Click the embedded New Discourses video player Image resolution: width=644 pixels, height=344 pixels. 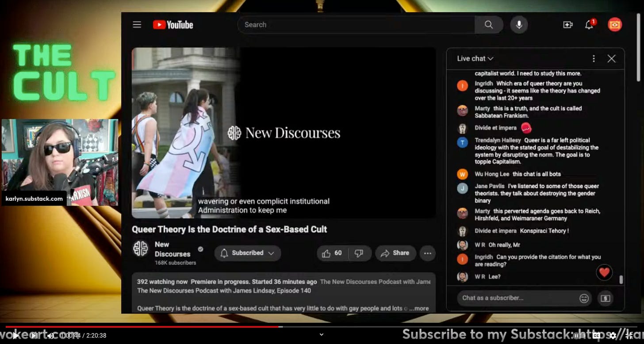tap(284, 133)
